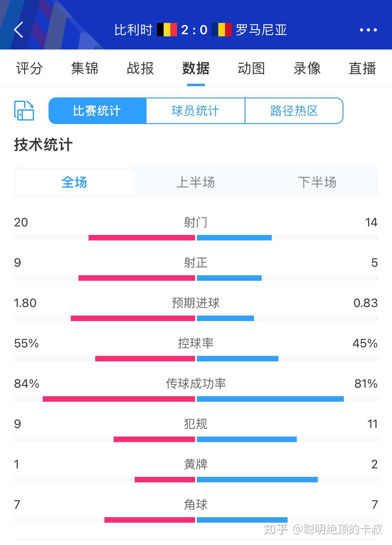The image size is (392, 545).
Task: Tap the 比利时 team name
Action: [x=133, y=30]
